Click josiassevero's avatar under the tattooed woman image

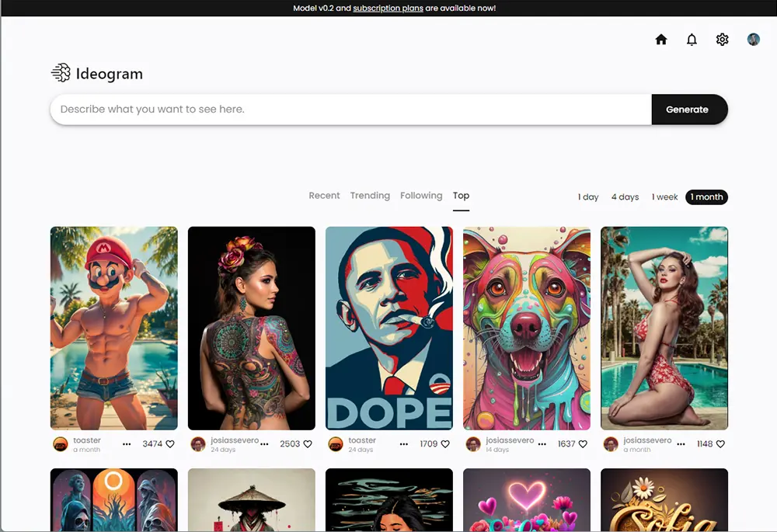pos(198,443)
